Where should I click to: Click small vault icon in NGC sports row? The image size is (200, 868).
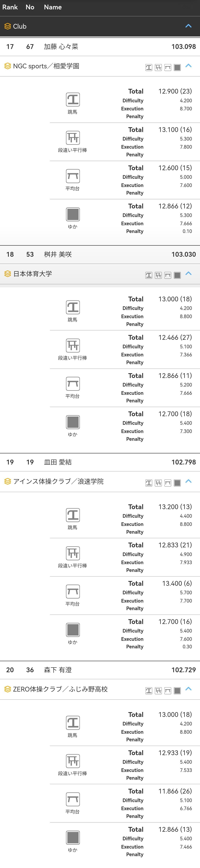tap(149, 67)
